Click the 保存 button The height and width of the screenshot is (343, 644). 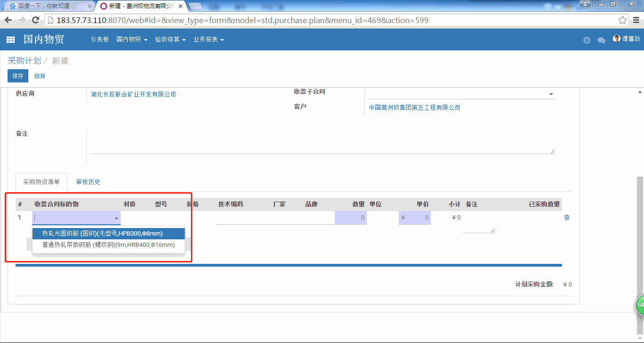18,76
